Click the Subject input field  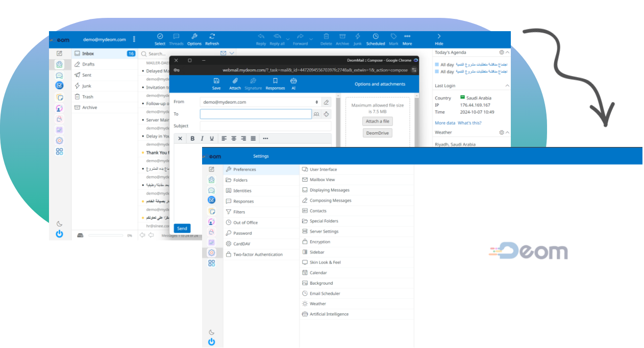265,126
